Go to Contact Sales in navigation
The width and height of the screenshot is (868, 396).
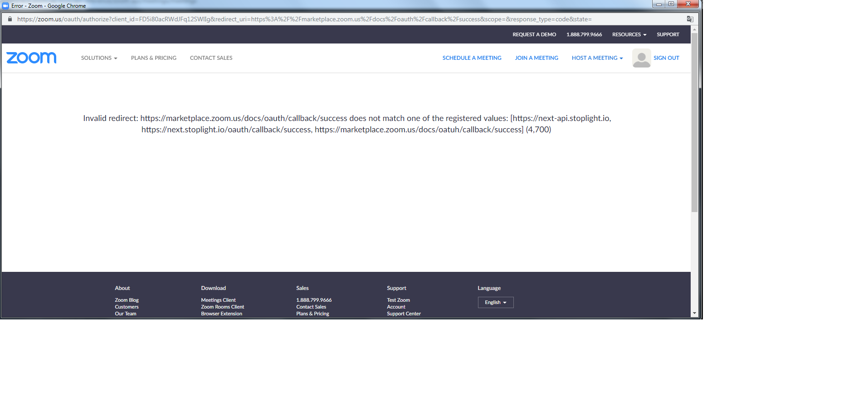coord(211,58)
